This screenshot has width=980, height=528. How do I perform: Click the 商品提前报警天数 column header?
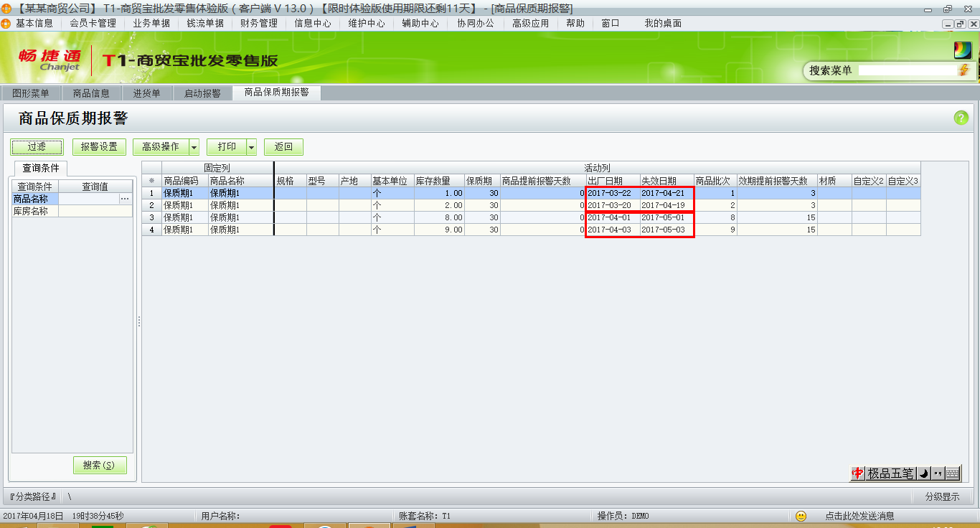tap(542, 181)
